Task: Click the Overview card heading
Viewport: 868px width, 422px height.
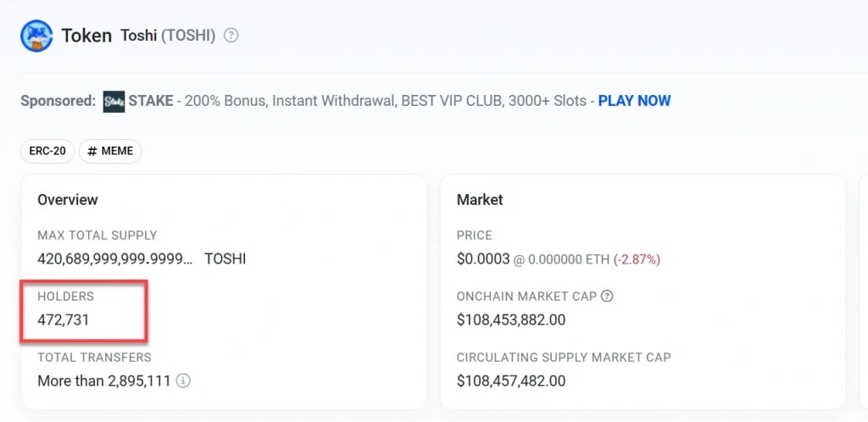Action: click(x=68, y=200)
